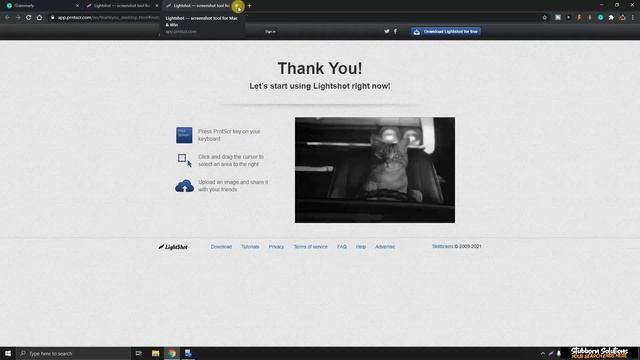Click the cat screenshot image
Screen dimensions: 640x360
(x=375, y=170)
